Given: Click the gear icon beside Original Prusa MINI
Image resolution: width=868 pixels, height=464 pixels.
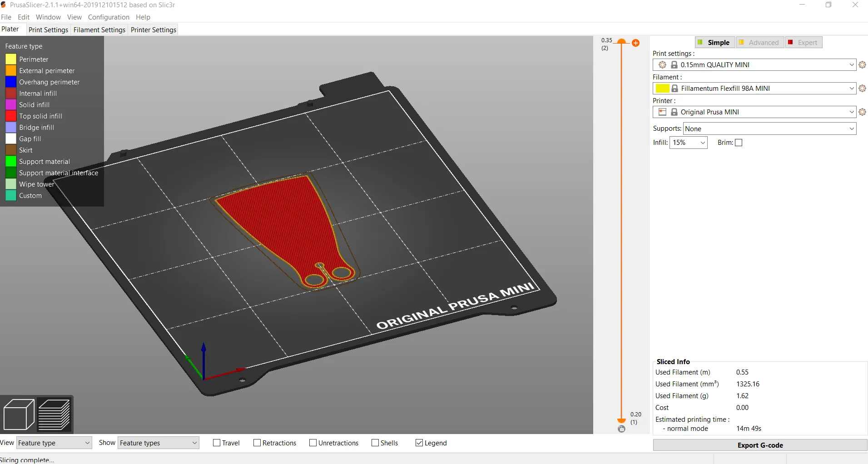Looking at the screenshot, I should click(862, 112).
